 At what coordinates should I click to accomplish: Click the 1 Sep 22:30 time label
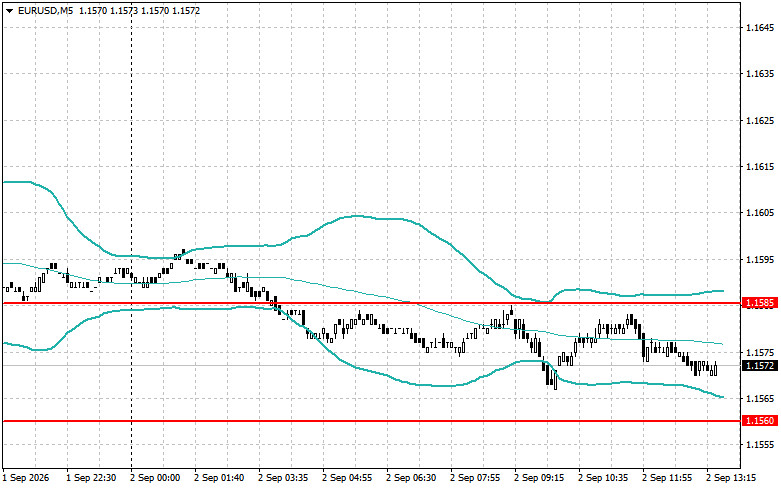click(91, 478)
